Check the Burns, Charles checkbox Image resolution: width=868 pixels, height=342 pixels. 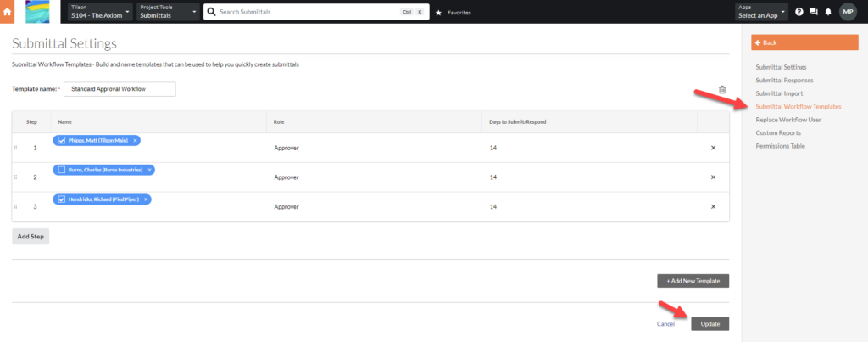[62, 170]
